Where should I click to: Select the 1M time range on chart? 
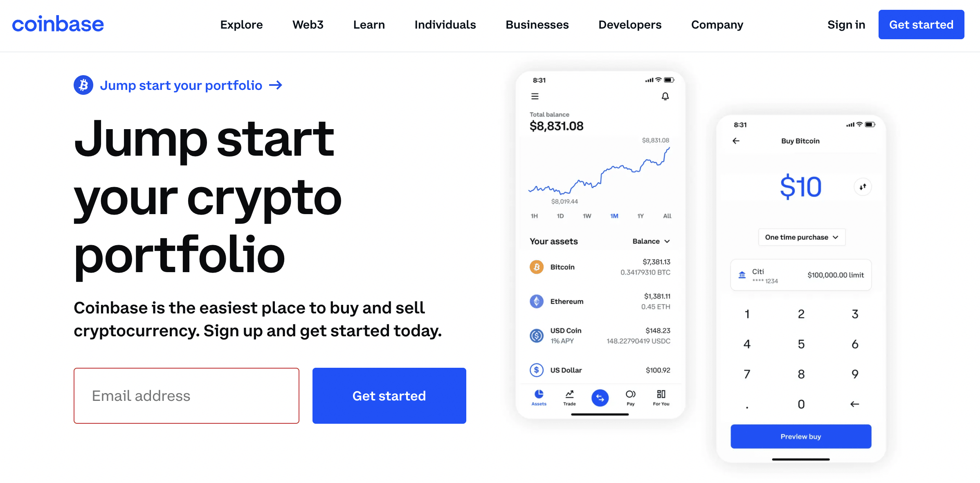coord(613,217)
